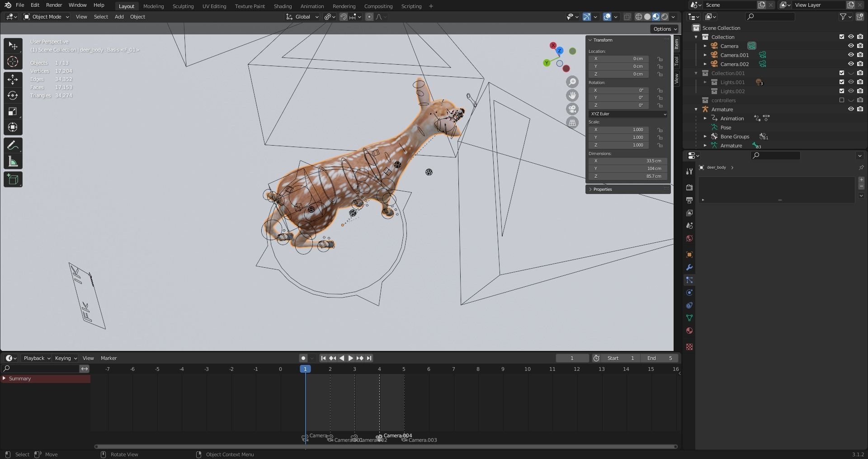Click the timeline horizontal scrollbar

pyautogui.click(x=386, y=447)
